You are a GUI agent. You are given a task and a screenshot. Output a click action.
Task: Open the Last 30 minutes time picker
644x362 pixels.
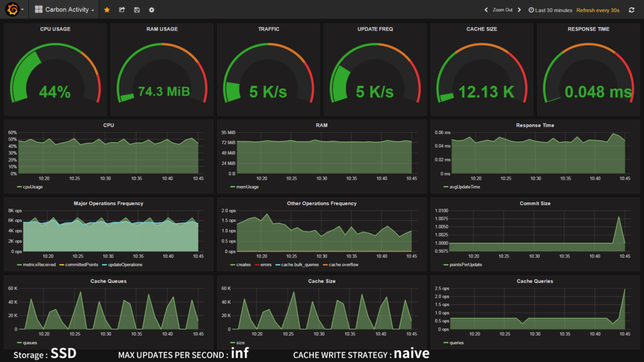coord(550,10)
